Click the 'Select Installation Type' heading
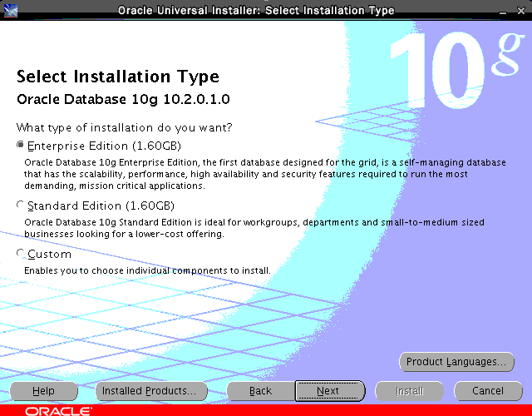This screenshot has height=416, width=532. [x=118, y=77]
